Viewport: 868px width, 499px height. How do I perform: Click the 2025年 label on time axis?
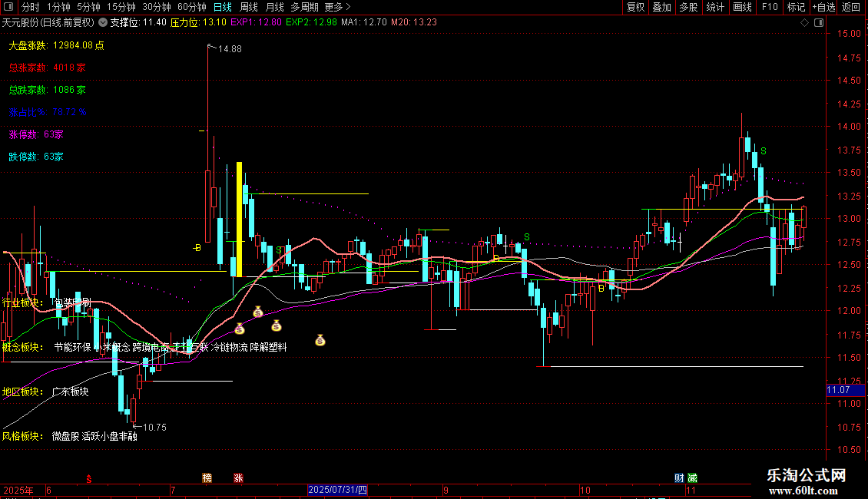coord(18,490)
